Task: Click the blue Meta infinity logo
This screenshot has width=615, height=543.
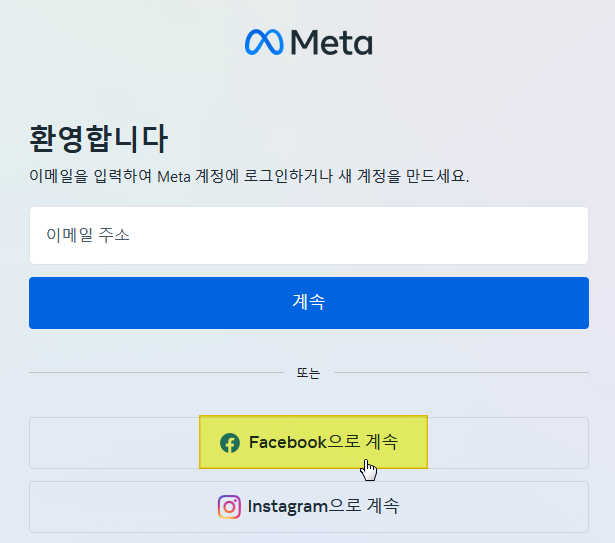Action: 264,42
